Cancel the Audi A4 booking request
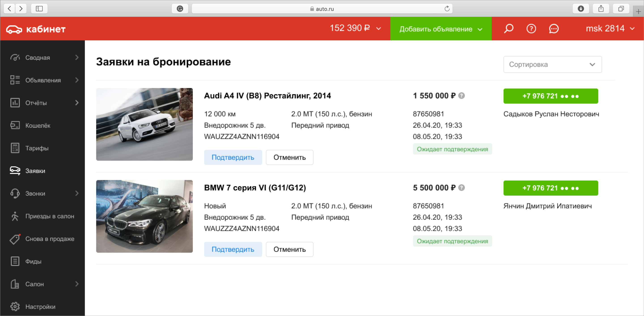The image size is (644, 316). (290, 157)
